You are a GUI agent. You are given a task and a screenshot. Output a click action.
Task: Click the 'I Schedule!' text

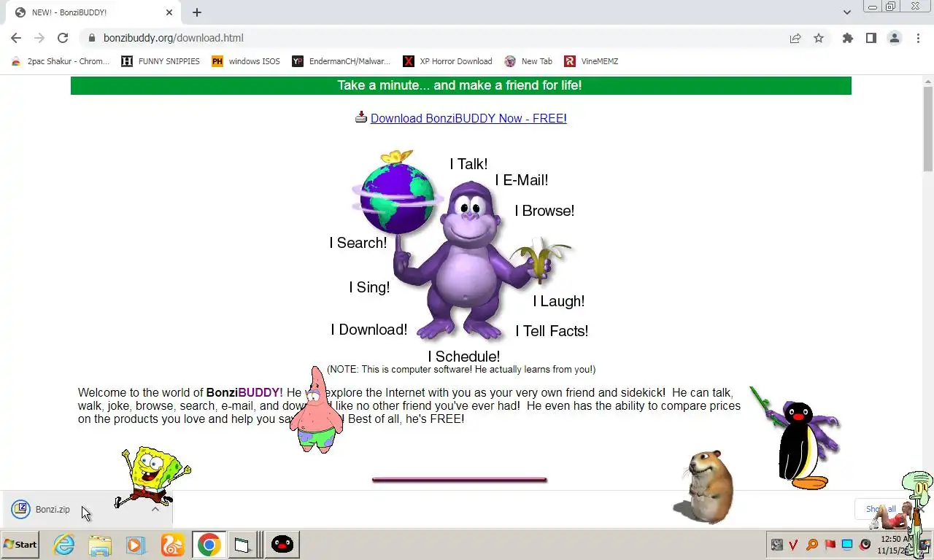coord(464,357)
